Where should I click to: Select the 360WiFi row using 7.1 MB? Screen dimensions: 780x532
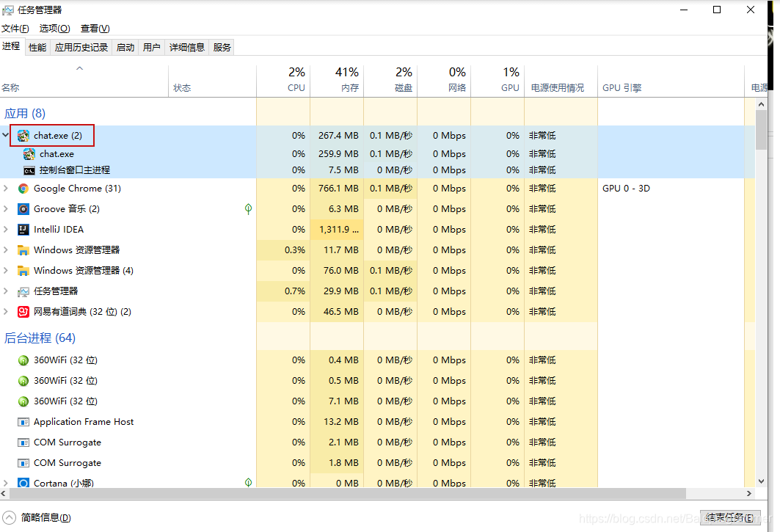coord(378,401)
